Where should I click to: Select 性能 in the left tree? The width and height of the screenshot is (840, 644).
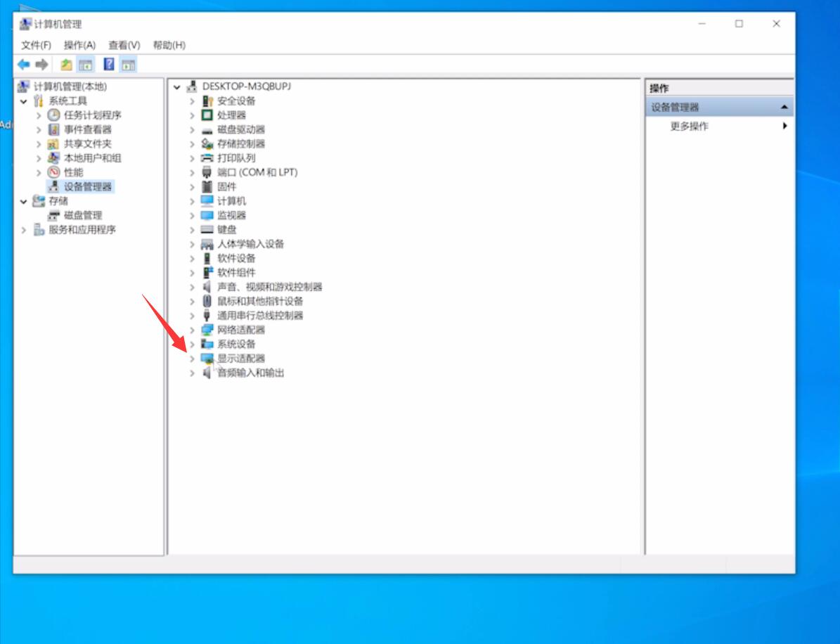tap(73, 172)
